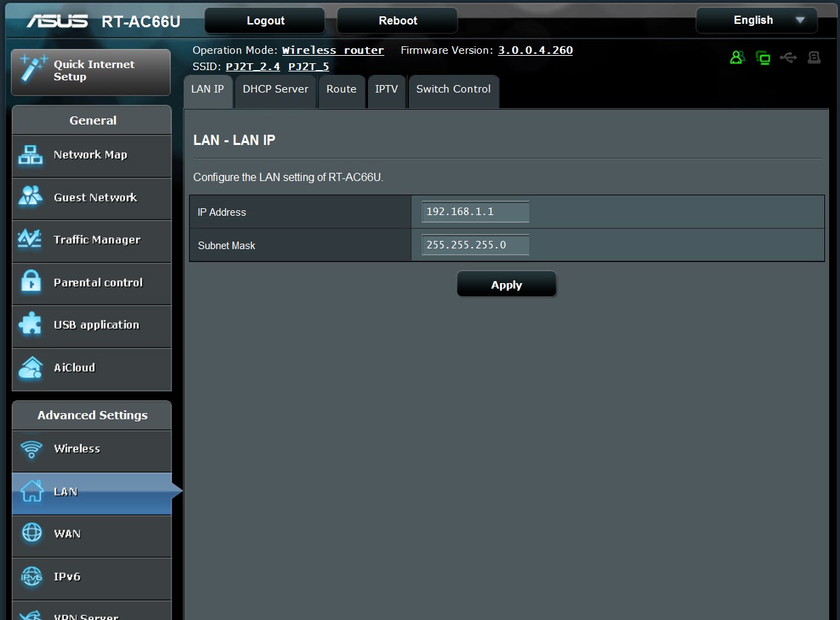Viewport: 840px width, 620px height.
Task: Open the English language dropdown
Action: click(756, 20)
